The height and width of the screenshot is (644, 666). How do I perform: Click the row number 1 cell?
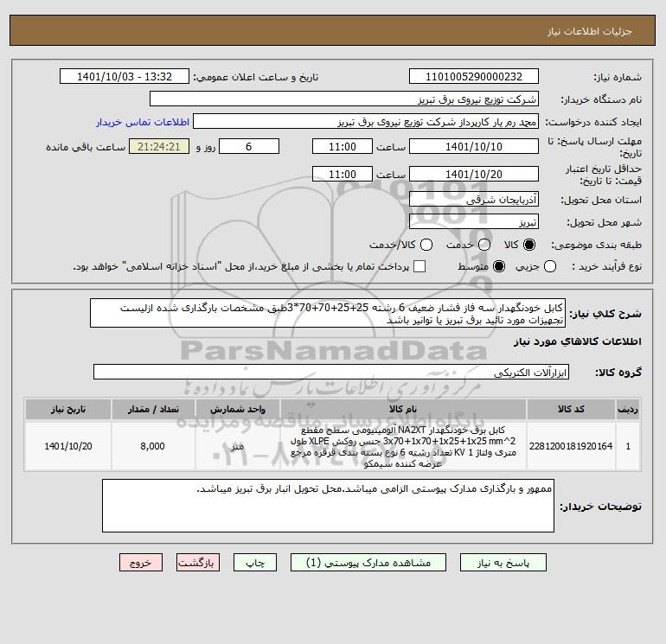628,446
